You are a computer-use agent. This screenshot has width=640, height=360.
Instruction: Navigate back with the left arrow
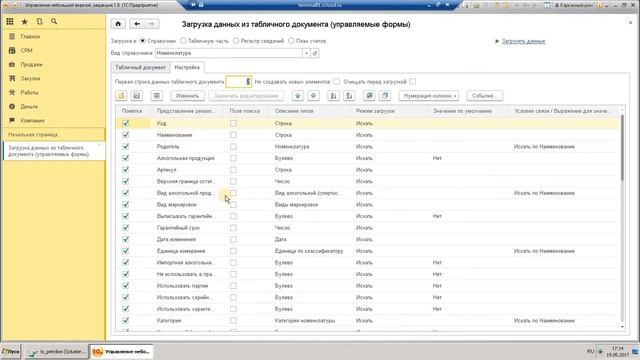pos(137,24)
